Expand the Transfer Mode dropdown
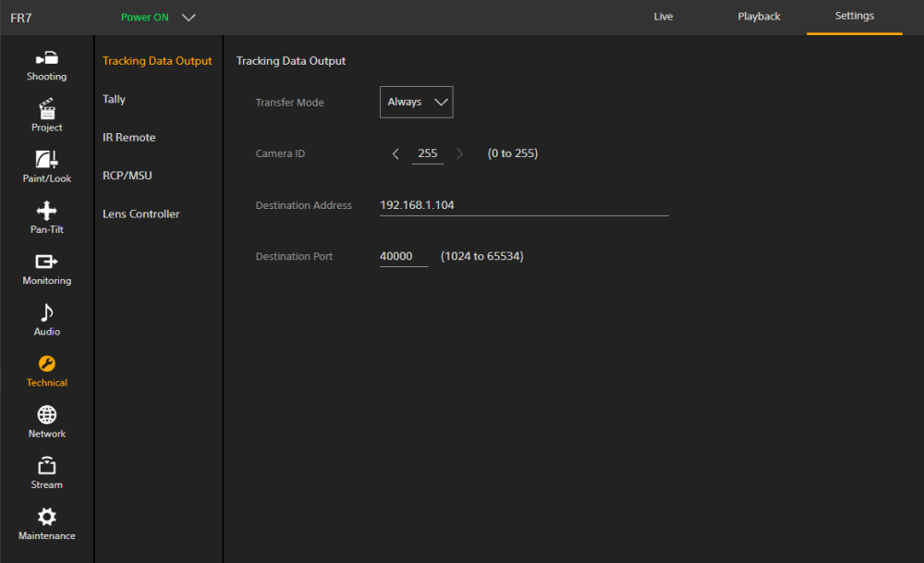Screen dimensions: 924x563 coord(416,103)
